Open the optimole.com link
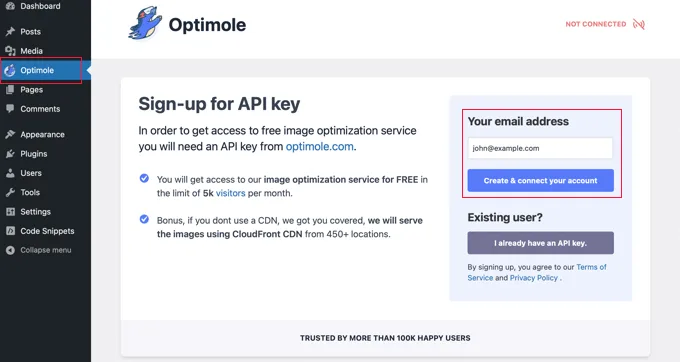Screen dimensions: 680x362 [x=320, y=147]
